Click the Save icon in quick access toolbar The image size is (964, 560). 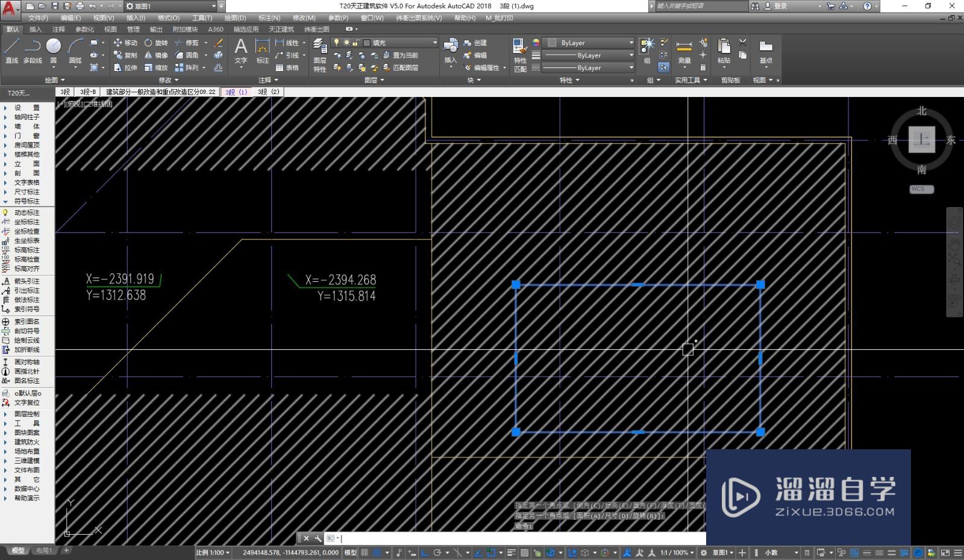click(55, 6)
